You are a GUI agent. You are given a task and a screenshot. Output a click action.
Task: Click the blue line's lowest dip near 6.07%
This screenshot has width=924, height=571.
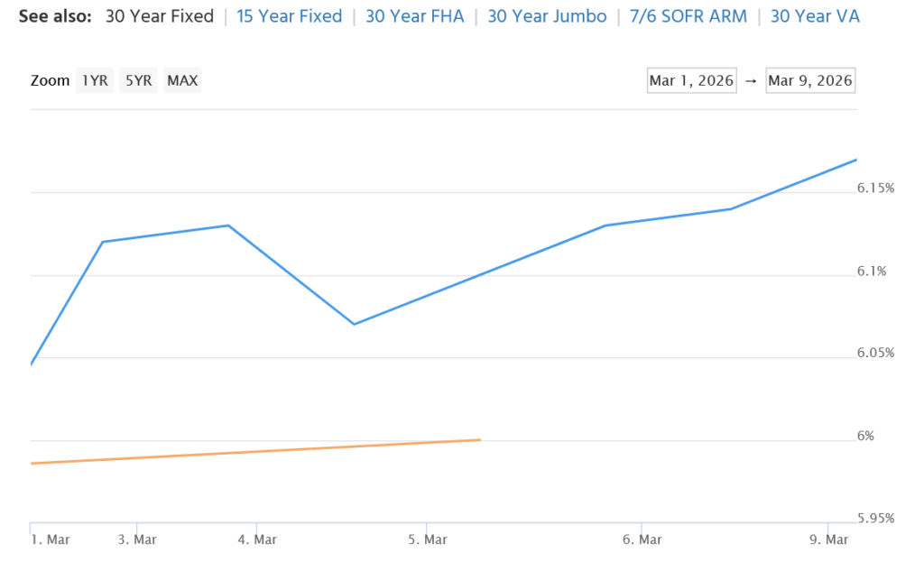pyautogui.click(x=354, y=324)
